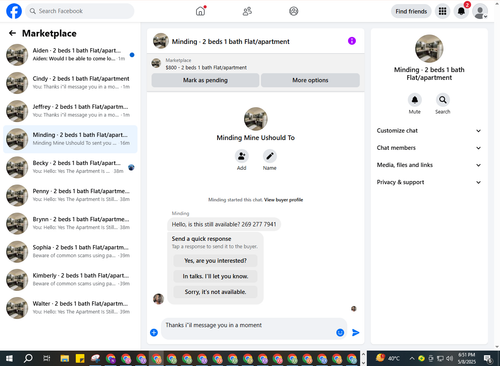Open the Friends icon in top navigation
Screen dimensions: 500x366
coord(247,11)
